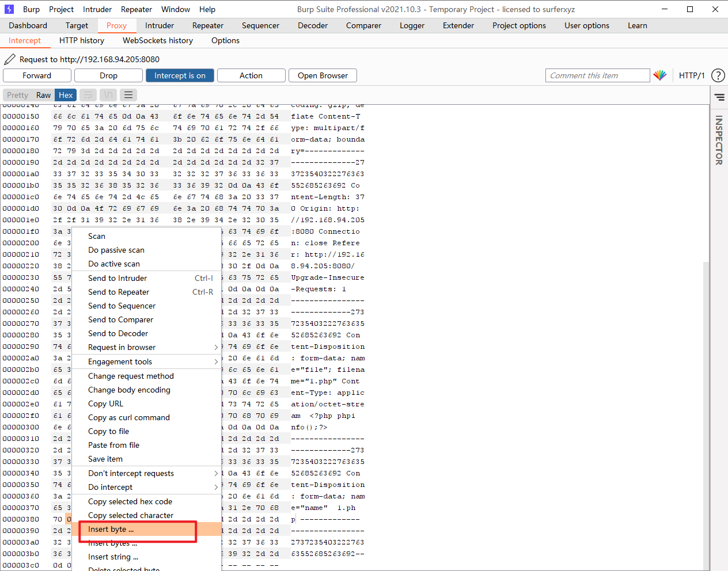Open the Project options tab
This screenshot has height=571, width=728.
pyautogui.click(x=519, y=25)
